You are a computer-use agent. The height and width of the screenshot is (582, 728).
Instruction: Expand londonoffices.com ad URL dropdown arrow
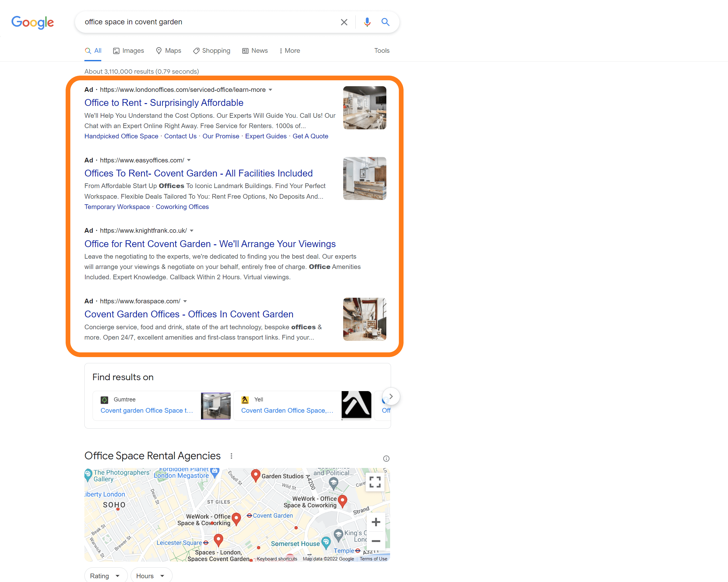270,90
